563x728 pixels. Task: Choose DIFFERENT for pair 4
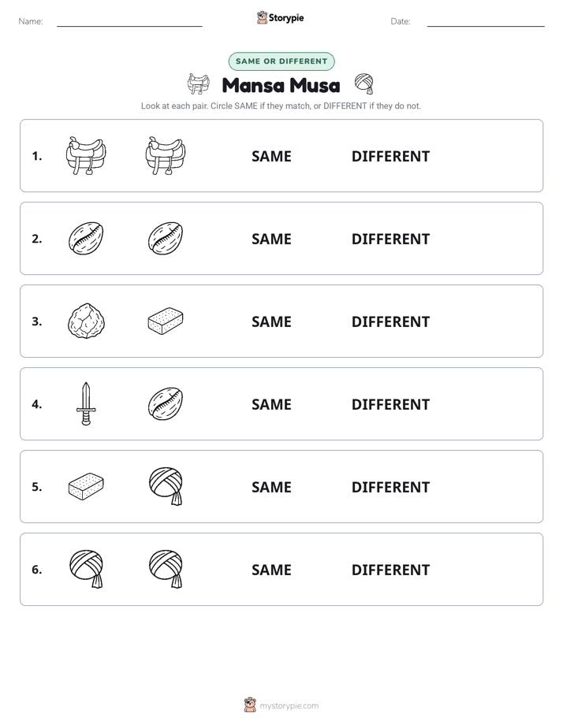[390, 404]
